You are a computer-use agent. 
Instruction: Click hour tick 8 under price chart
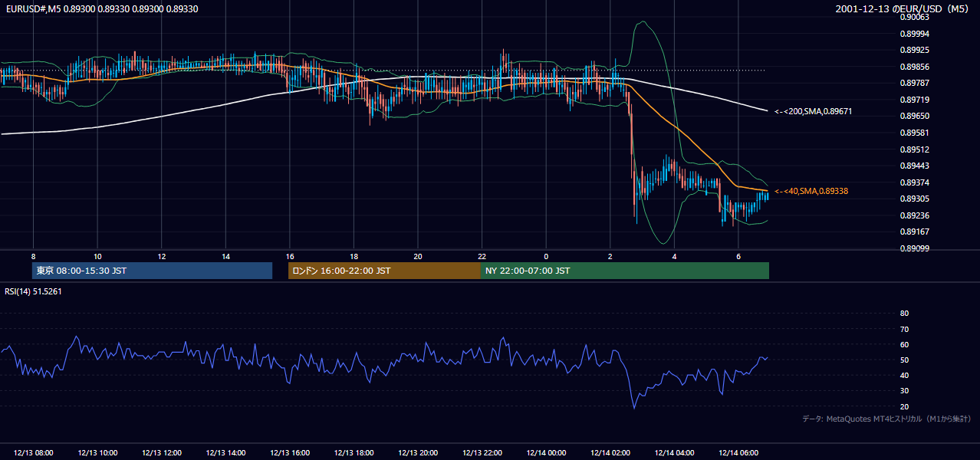point(33,255)
